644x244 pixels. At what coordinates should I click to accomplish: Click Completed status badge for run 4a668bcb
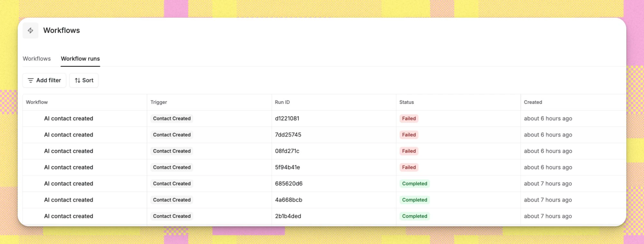pos(415,200)
